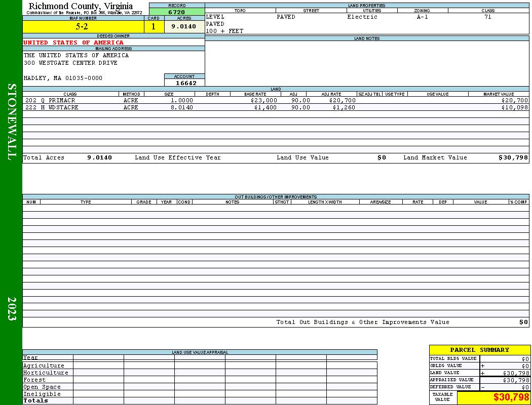The height and width of the screenshot is (405, 532).
Task: Click the mailing address Hadley, MA line
Action: [63, 78]
